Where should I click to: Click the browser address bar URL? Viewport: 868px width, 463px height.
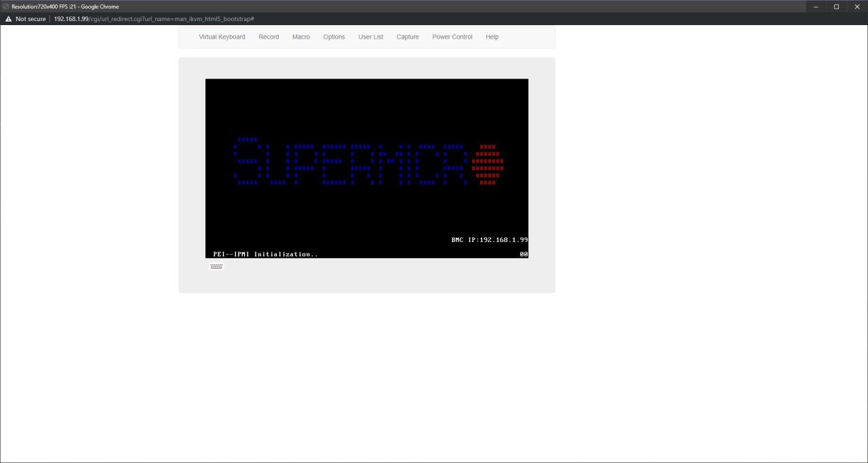click(x=154, y=19)
